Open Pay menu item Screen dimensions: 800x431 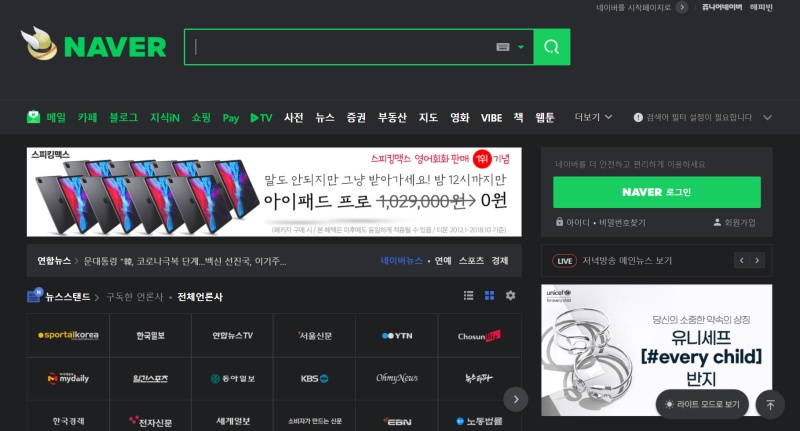tap(231, 118)
